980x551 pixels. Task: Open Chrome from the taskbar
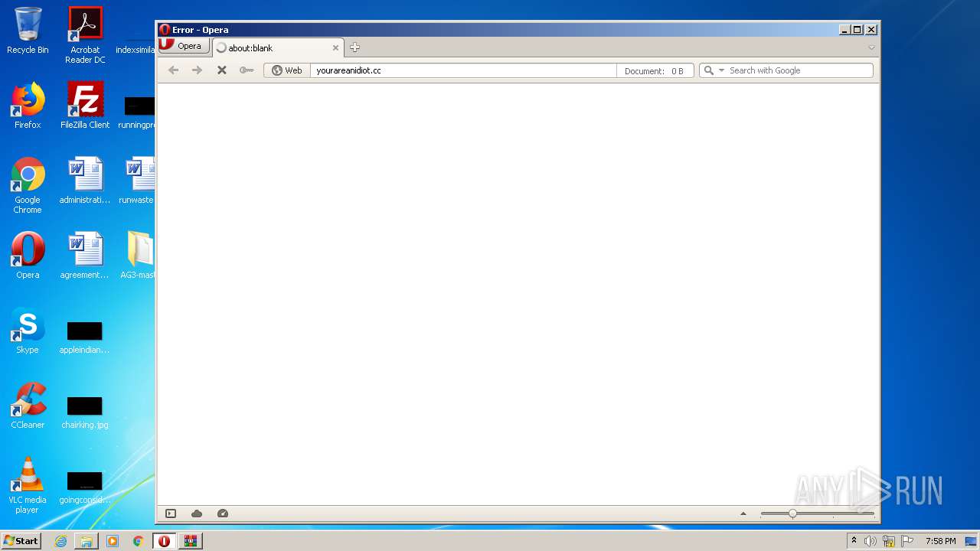(138, 541)
